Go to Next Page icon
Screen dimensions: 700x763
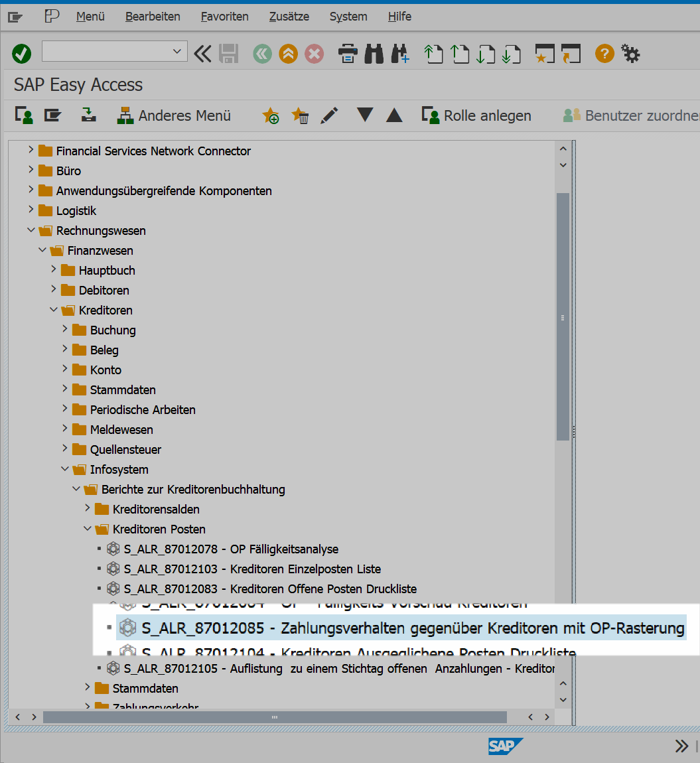point(485,54)
